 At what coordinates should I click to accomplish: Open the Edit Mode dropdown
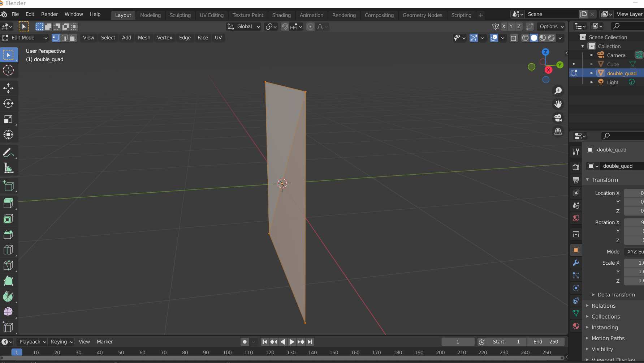[x=25, y=38]
